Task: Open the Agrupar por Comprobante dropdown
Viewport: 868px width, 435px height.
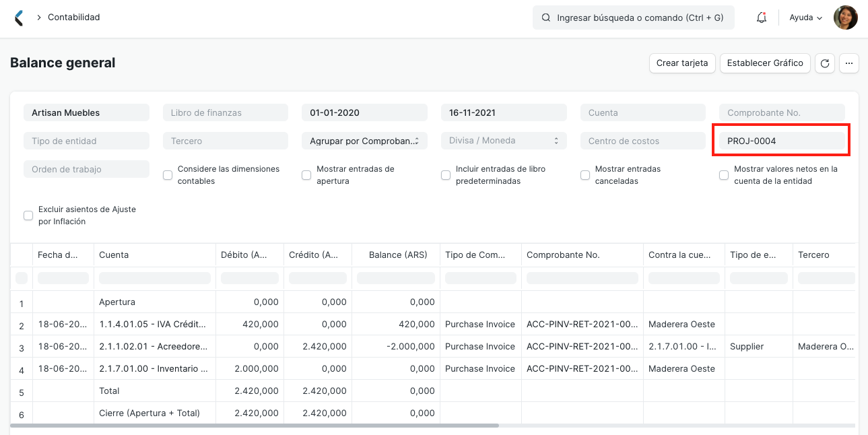Action: click(x=364, y=141)
